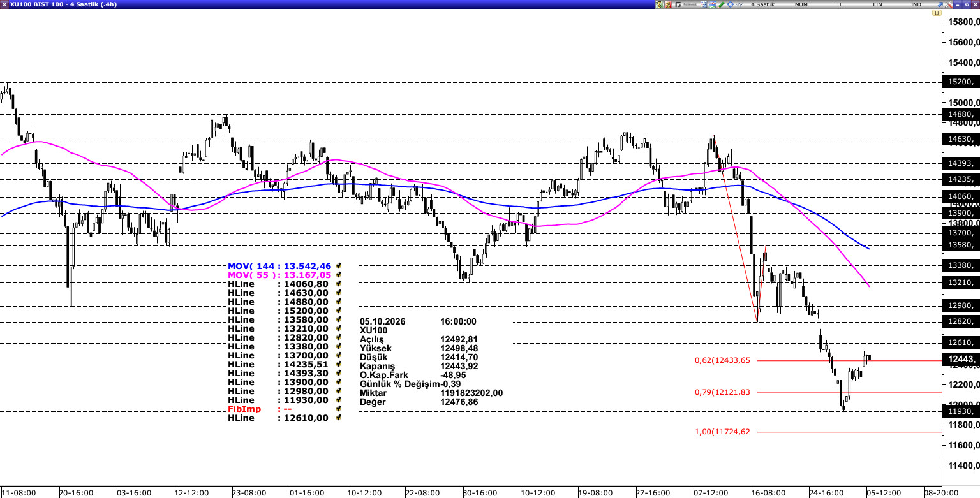The image size is (980, 498).
Task: Open the LIN scale selector
Action: pyautogui.click(x=878, y=4)
